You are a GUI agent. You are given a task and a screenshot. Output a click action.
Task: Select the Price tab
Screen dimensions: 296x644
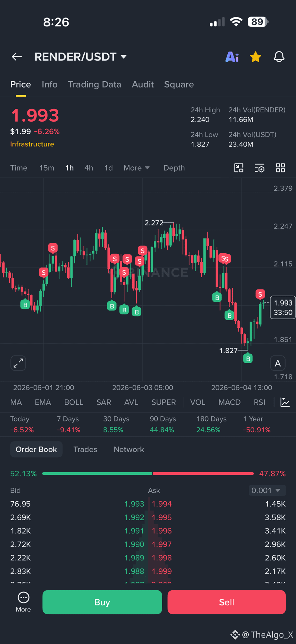[x=20, y=84]
